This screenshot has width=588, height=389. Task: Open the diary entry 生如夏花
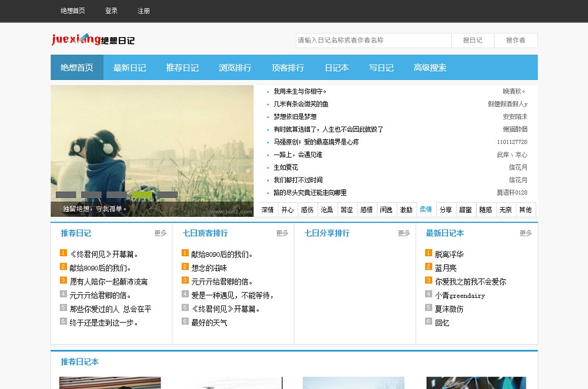coord(286,167)
